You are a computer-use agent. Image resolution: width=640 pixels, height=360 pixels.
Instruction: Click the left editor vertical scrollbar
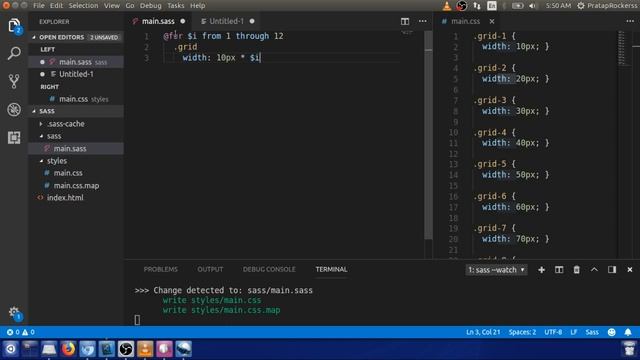pyautogui.click(x=428, y=135)
